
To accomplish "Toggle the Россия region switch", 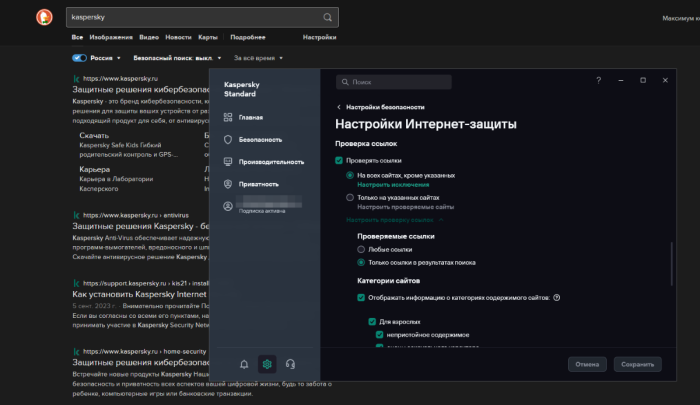I will pyautogui.click(x=79, y=58).
